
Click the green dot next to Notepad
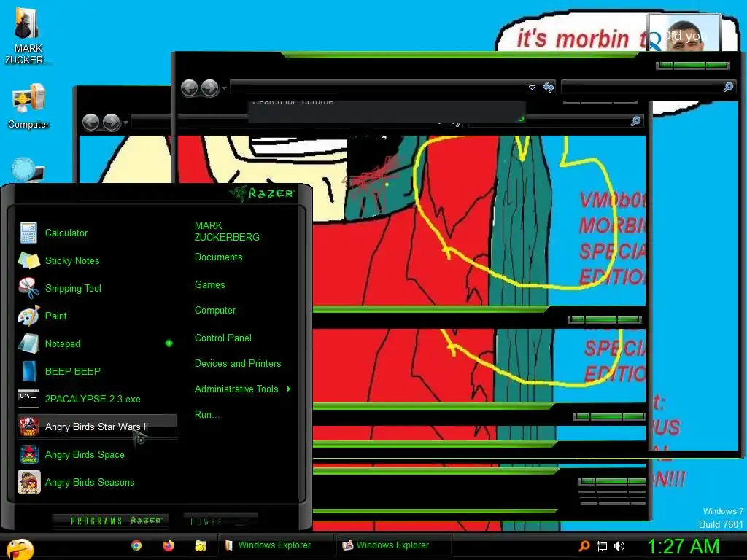[x=169, y=343]
